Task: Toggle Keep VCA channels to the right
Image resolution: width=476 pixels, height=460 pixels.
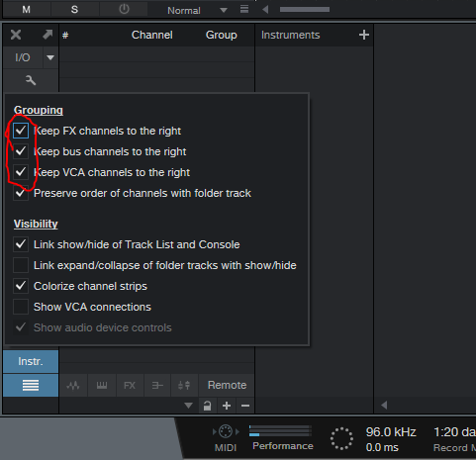Action: (21, 172)
